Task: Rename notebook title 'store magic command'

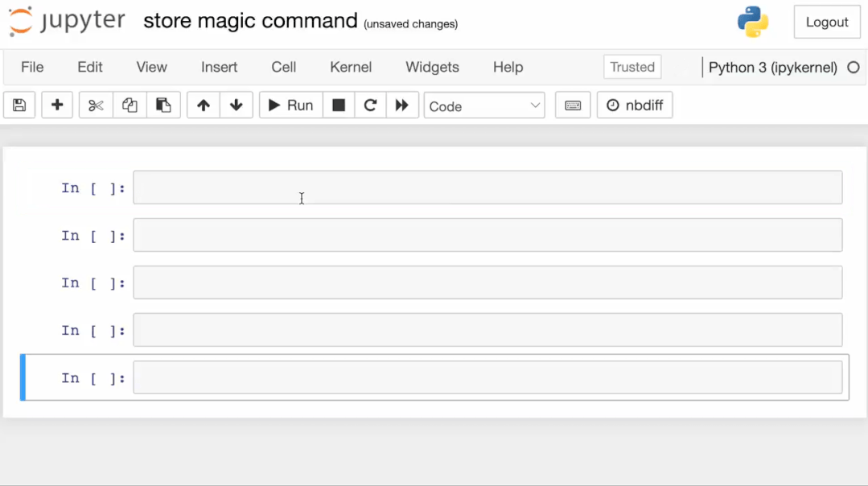Action: coord(250,21)
